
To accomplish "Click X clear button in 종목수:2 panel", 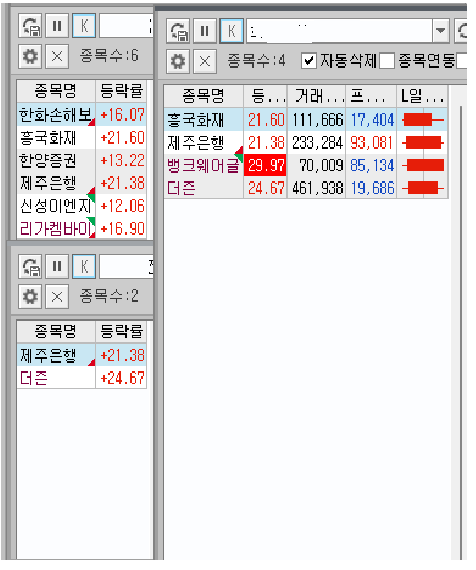I will pos(57,297).
